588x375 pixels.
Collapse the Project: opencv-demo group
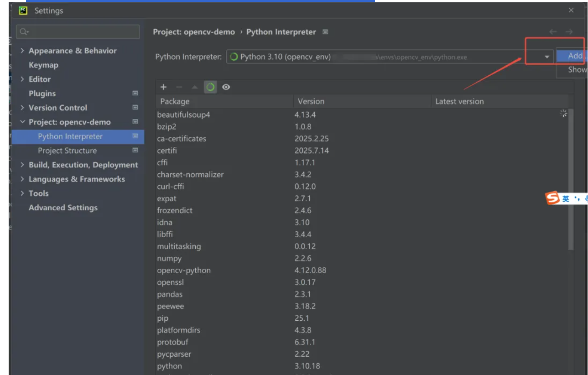[x=22, y=122]
